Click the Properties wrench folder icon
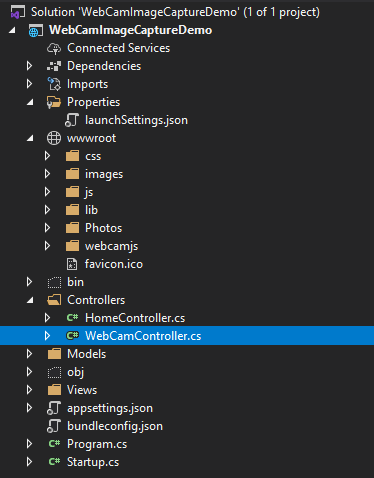 (54, 102)
